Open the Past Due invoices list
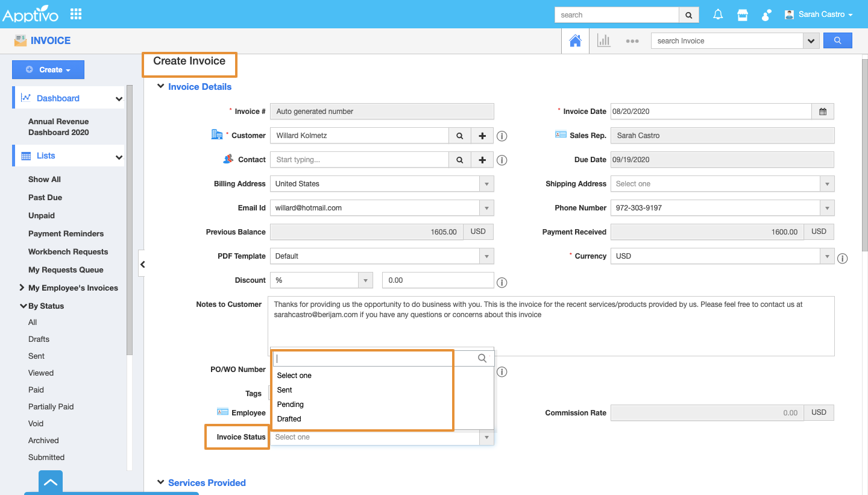The width and height of the screenshot is (868, 495). (45, 197)
